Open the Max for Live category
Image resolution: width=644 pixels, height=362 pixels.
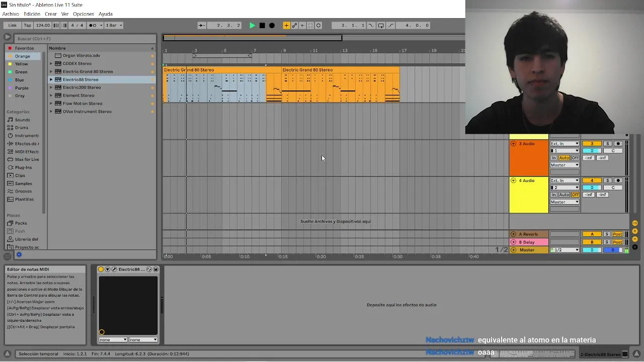[x=24, y=159]
